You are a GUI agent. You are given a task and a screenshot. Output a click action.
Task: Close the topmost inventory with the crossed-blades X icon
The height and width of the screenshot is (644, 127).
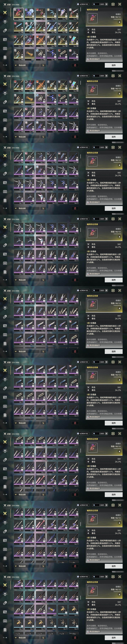point(120,4)
